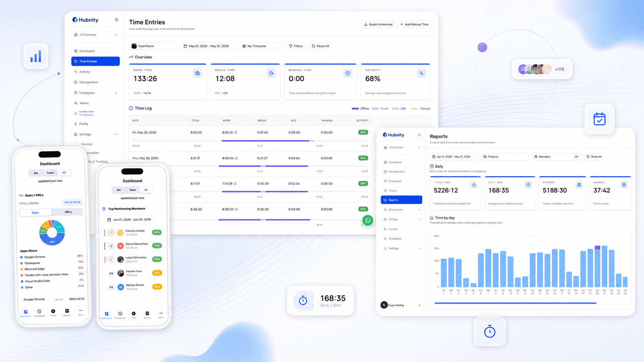Select Me on Top Performing Members phone
Image resolution: width=644 pixels, height=362 pixels.
point(119,190)
